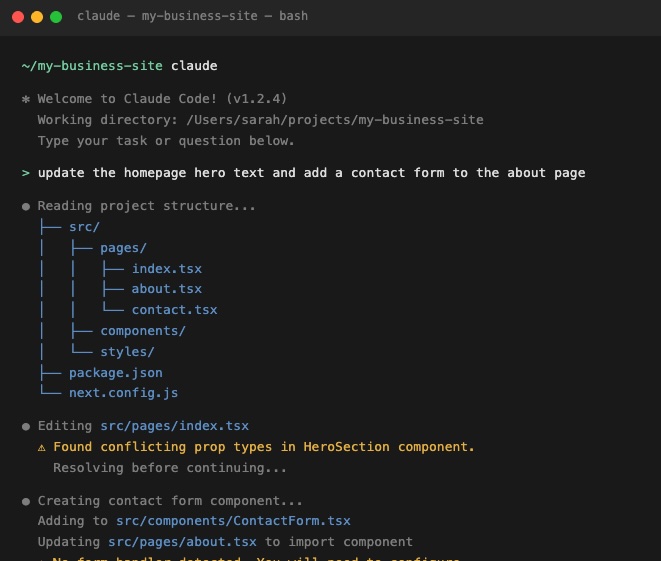Select 'index.tsx' in the file tree
This screenshot has width=661, height=561.
tap(167, 268)
